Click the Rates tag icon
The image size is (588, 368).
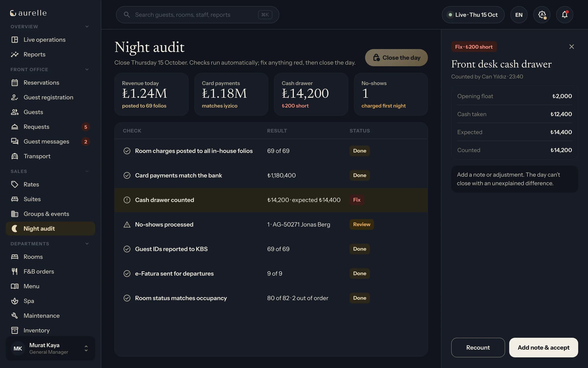coord(15,184)
